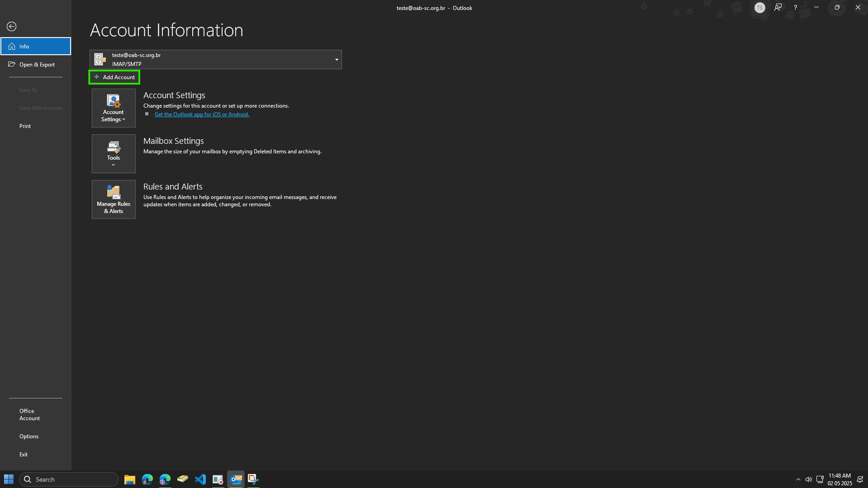Click Manage Rules & Alerts button
The image size is (868, 488).
click(x=114, y=199)
